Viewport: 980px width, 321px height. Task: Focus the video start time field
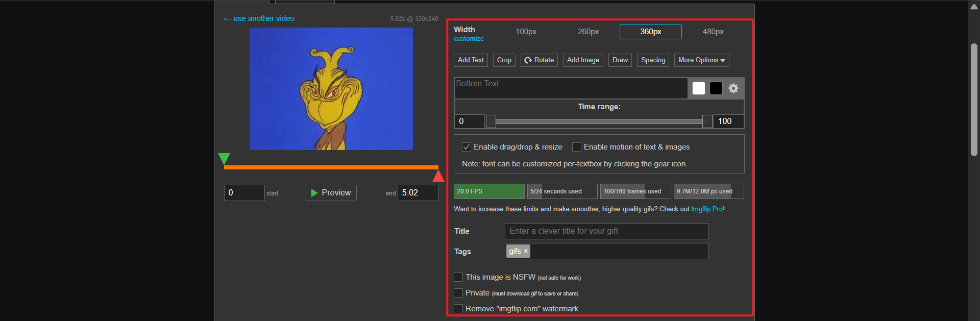tap(244, 193)
